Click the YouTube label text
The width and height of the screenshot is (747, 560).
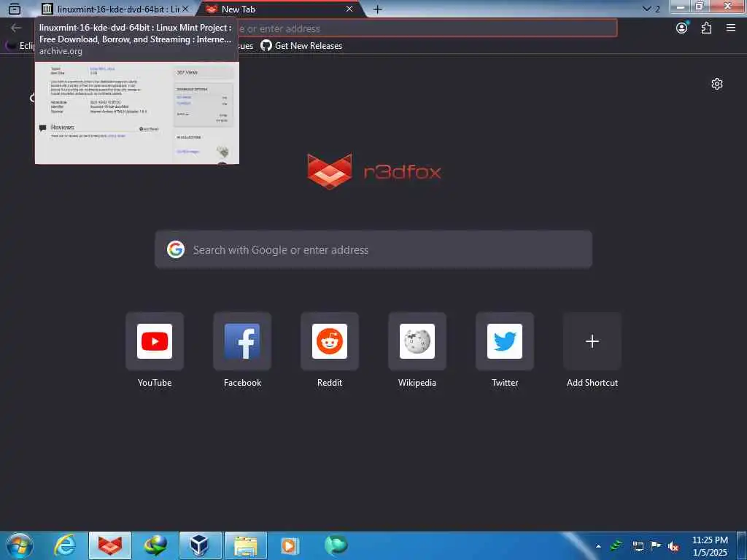[x=155, y=383]
